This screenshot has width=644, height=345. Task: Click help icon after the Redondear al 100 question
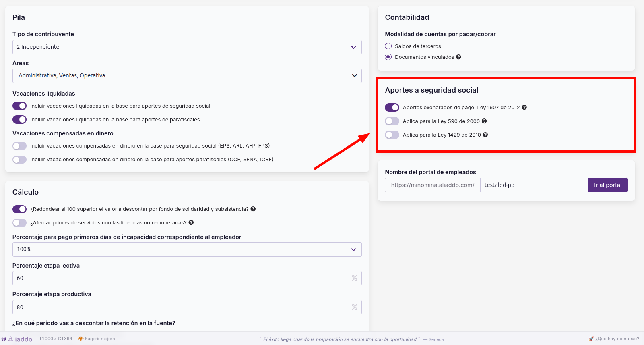pyautogui.click(x=253, y=209)
